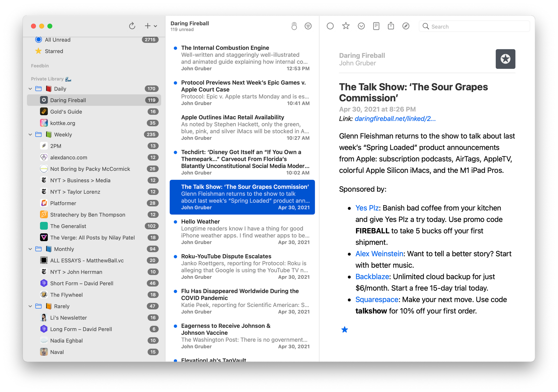Viewport: 558px width, 392px height.
Task: Click the Backblaze sponsor link
Action: tap(372, 277)
